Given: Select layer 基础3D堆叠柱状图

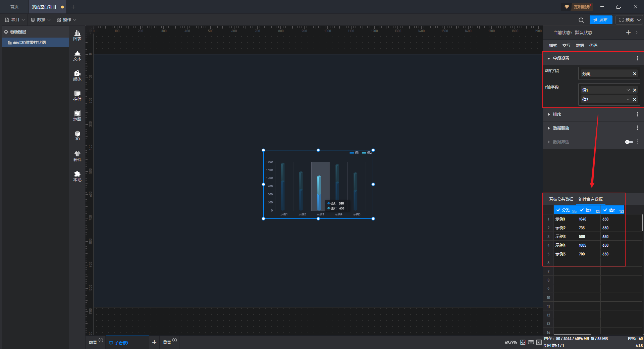Looking at the screenshot, I should (x=35, y=42).
